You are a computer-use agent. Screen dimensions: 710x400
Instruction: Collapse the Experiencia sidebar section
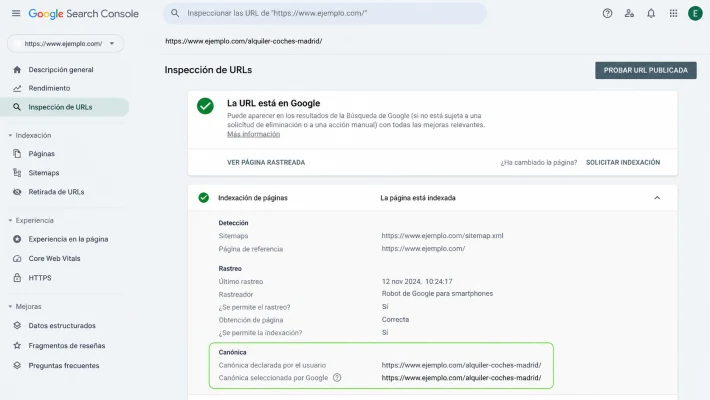click(10, 221)
